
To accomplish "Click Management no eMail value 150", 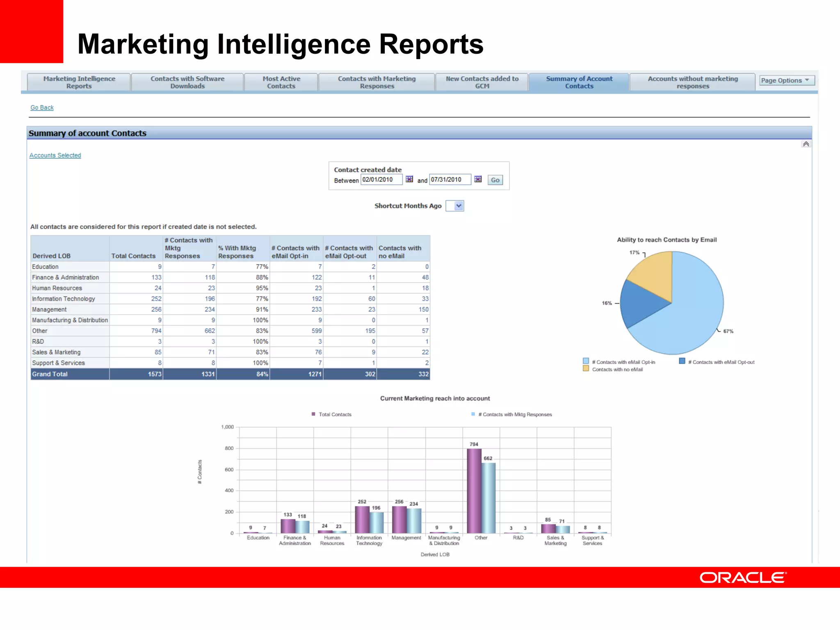I will tap(423, 309).
